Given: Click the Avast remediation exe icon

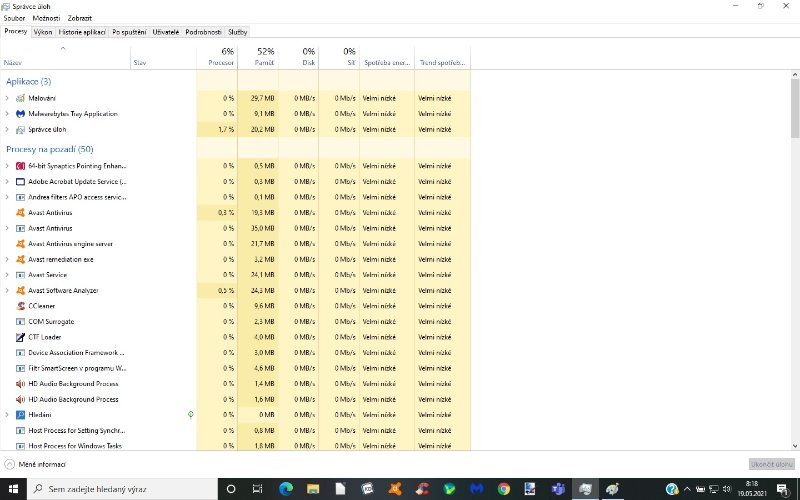Looking at the screenshot, I should point(20,259).
